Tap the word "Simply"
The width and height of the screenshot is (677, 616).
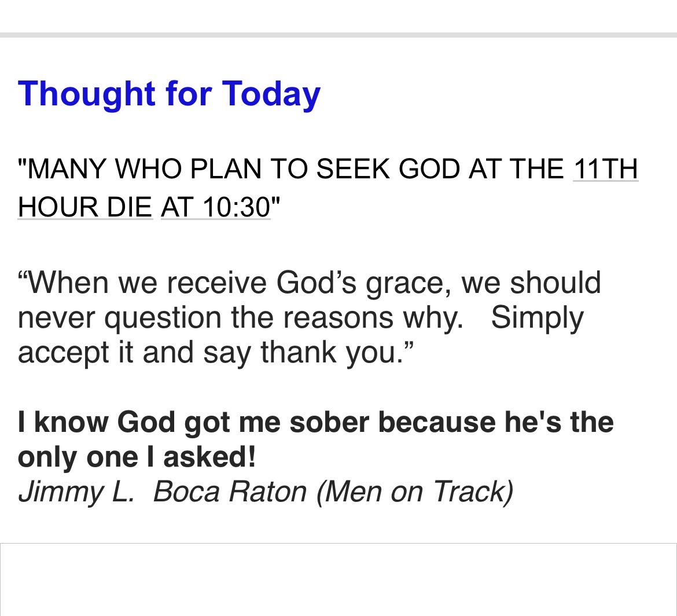pyautogui.click(x=537, y=317)
